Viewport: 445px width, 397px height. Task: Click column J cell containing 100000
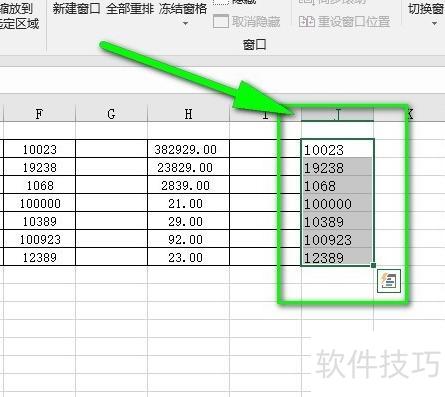click(337, 203)
